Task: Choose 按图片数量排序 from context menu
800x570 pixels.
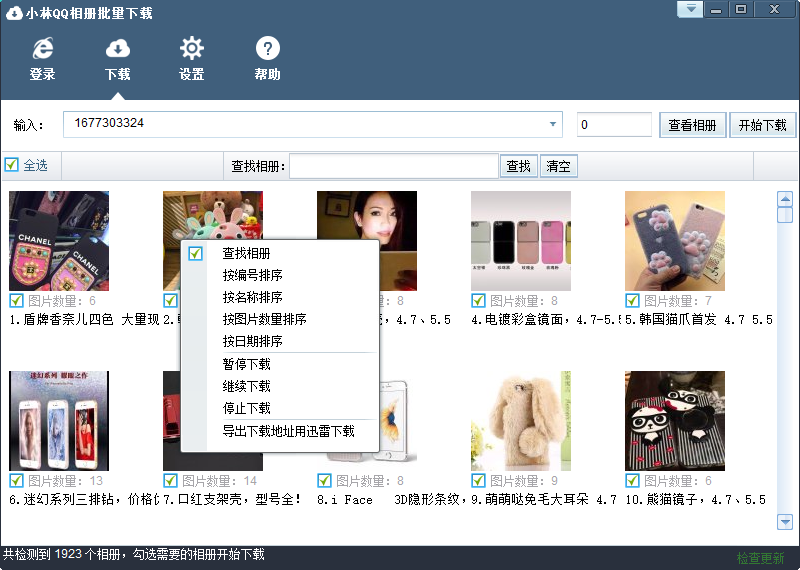Action: coord(280,319)
